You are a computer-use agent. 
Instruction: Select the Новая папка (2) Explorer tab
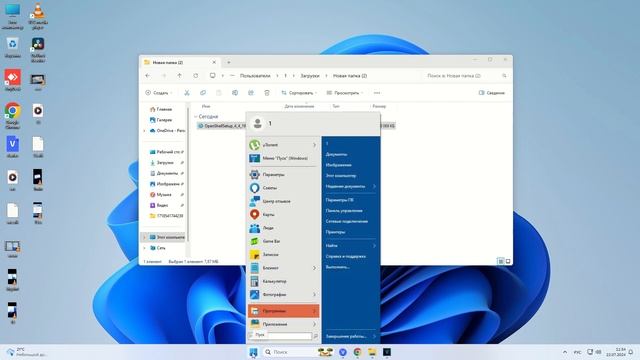click(180, 62)
